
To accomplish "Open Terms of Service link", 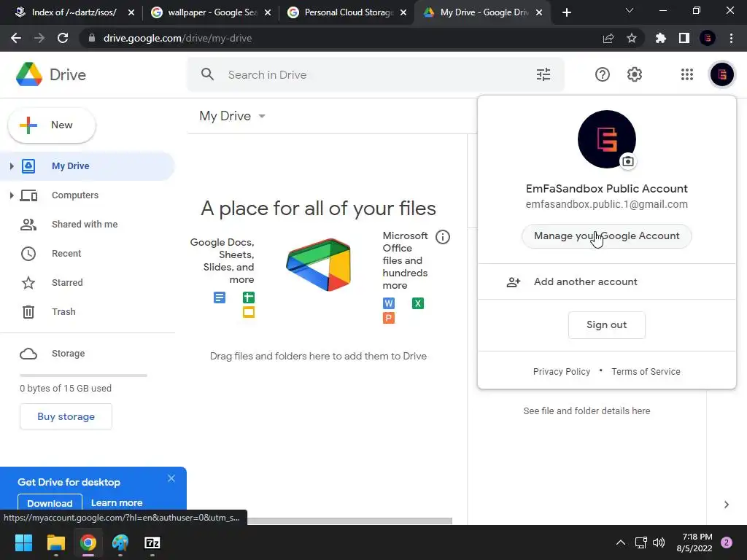I will coord(646,372).
